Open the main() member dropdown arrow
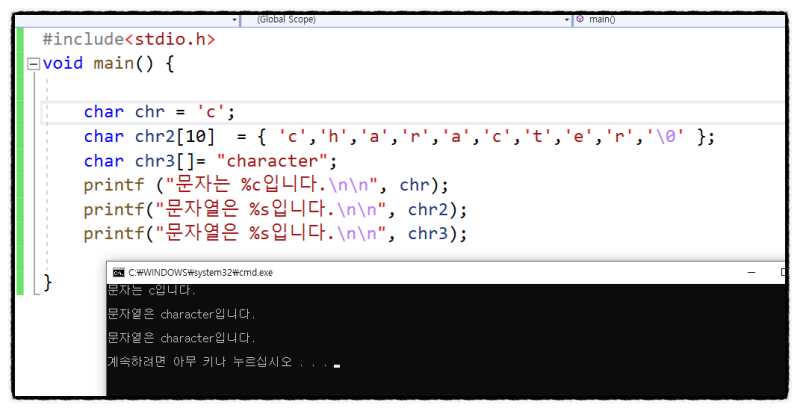800x411 pixels. (x=566, y=20)
